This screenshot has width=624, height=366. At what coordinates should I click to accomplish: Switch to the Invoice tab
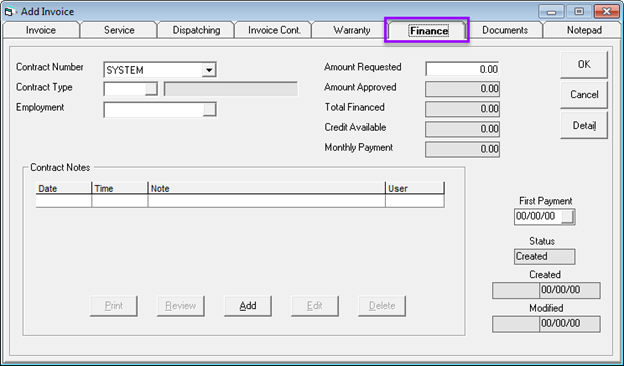coord(41,30)
